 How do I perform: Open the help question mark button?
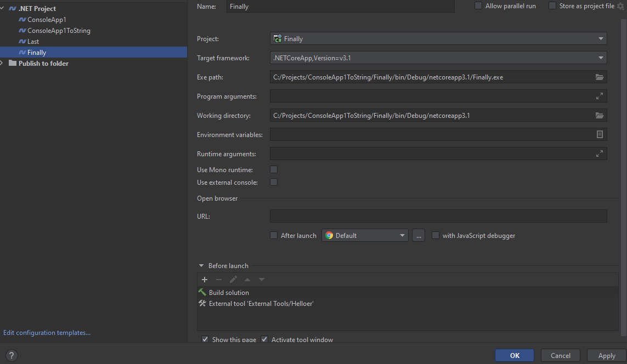(12, 355)
